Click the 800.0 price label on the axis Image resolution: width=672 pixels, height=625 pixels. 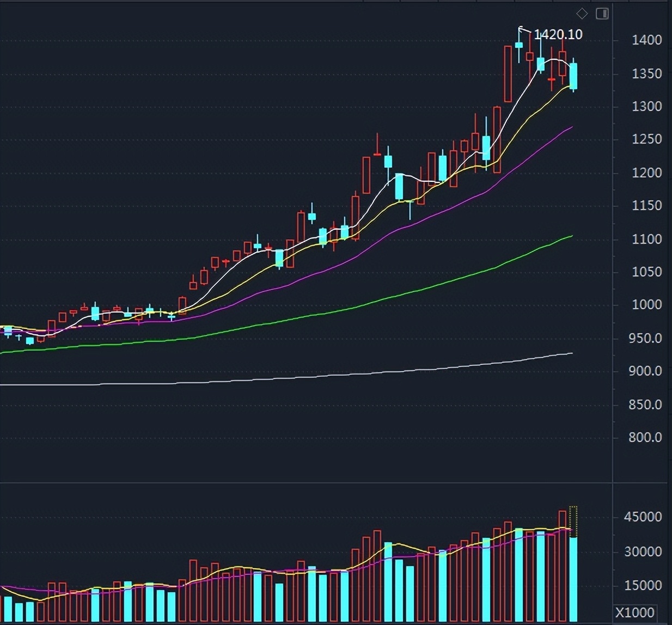coord(645,437)
